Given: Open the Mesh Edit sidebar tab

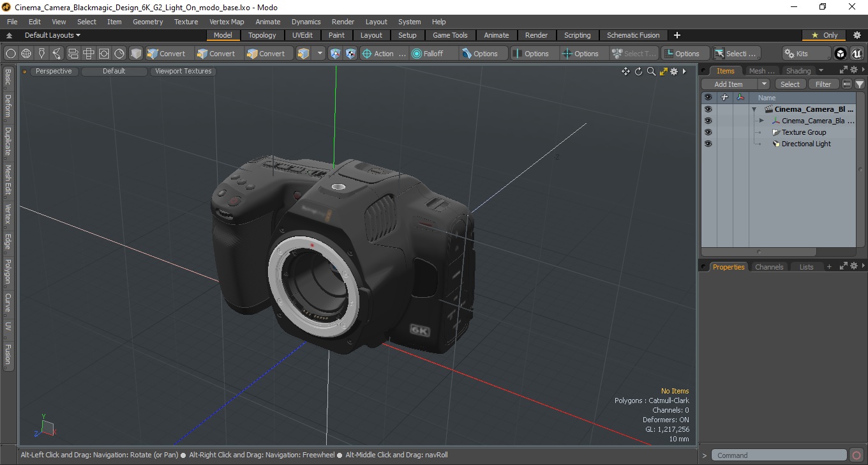Looking at the screenshot, I should click(x=8, y=181).
